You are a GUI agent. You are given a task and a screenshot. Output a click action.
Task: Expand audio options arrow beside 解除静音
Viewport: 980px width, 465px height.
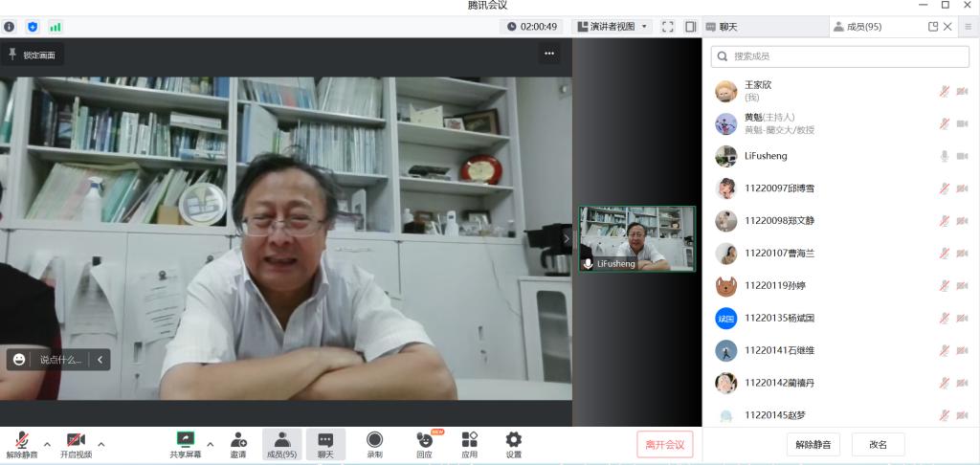[x=47, y=444]
